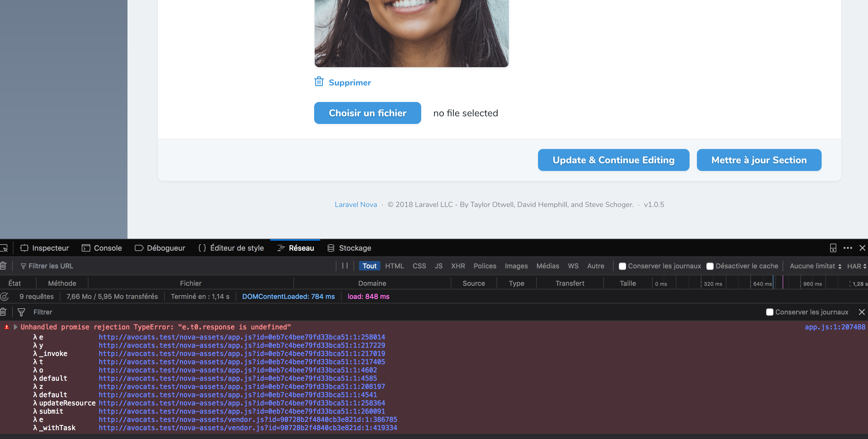Close the split console panel

click(862, 312)
